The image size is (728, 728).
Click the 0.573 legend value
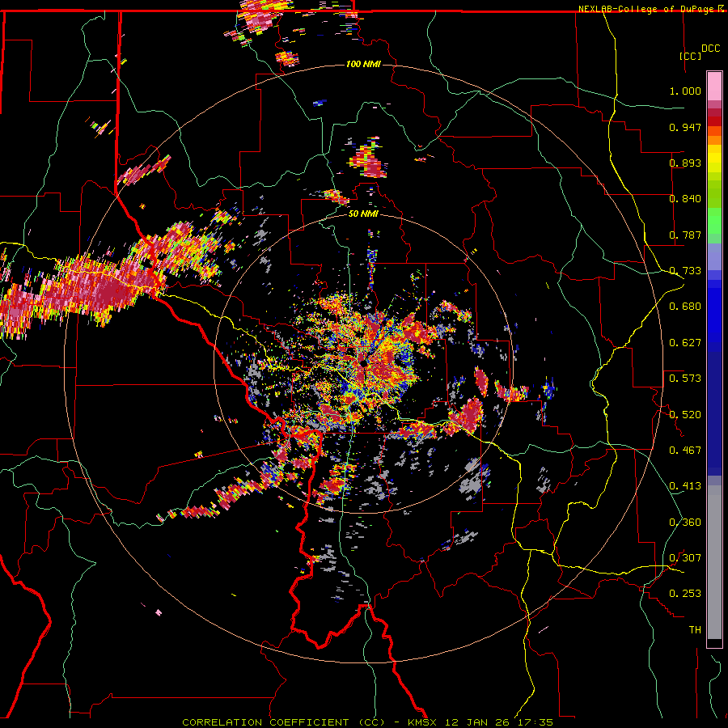click(685, 379)
